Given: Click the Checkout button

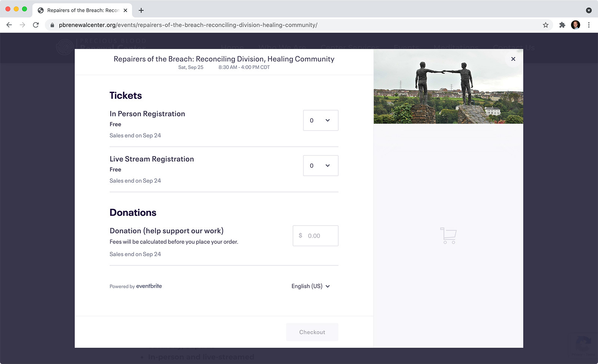Looking at the screenshot, I should click(312, 332).
